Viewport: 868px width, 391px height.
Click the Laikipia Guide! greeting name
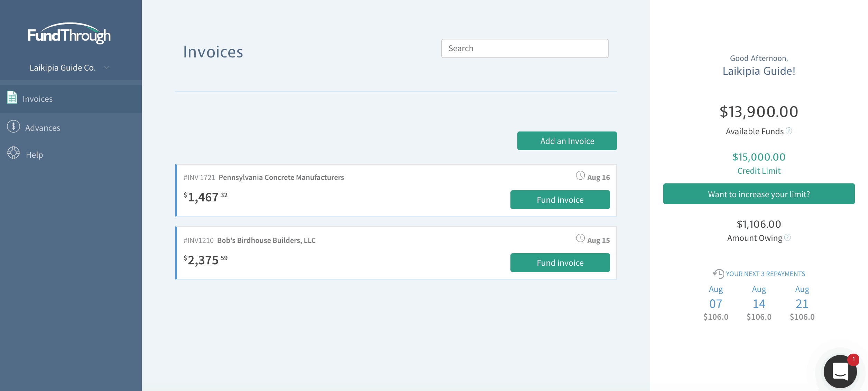pos(759,71)
